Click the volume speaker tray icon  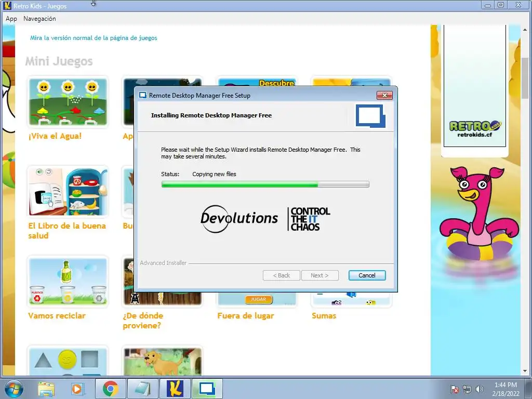(480, 389)
